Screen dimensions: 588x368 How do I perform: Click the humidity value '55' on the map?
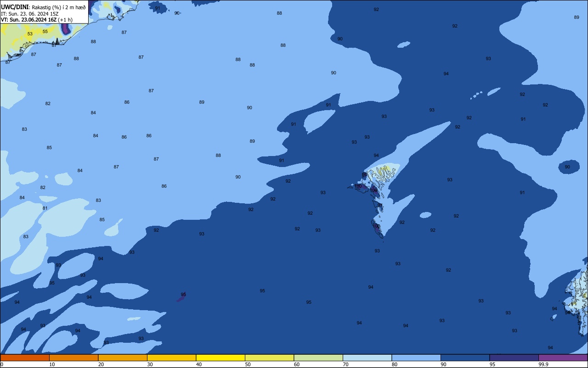[x=45, y=32]
